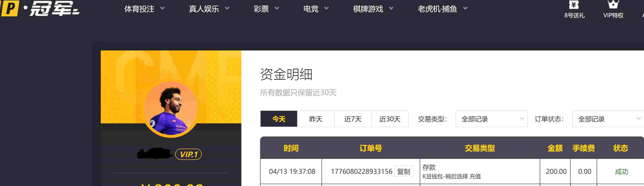
Task: Expand the 电竞 menu chevron
Action: 326,8
